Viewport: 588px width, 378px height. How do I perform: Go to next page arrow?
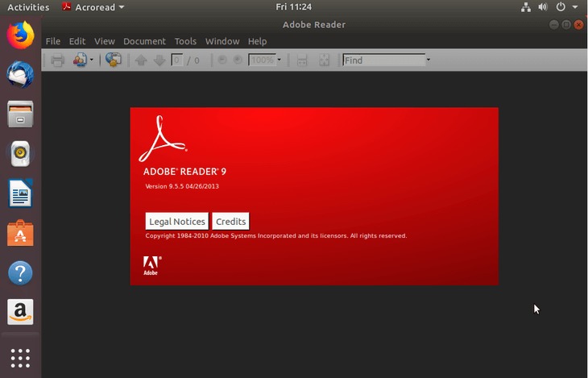(159, 60)
